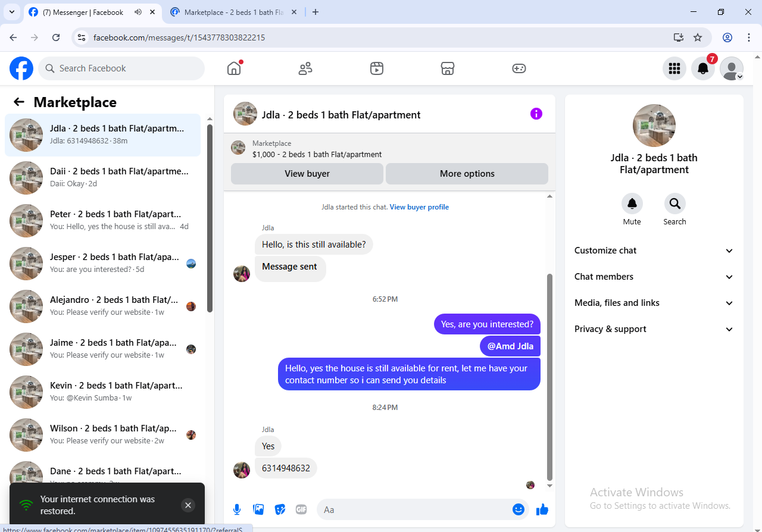The height and width of the screenshot is (532, 762).
Task: Open the Notifications bell with badge 7
Action: [x=703, y=68]
